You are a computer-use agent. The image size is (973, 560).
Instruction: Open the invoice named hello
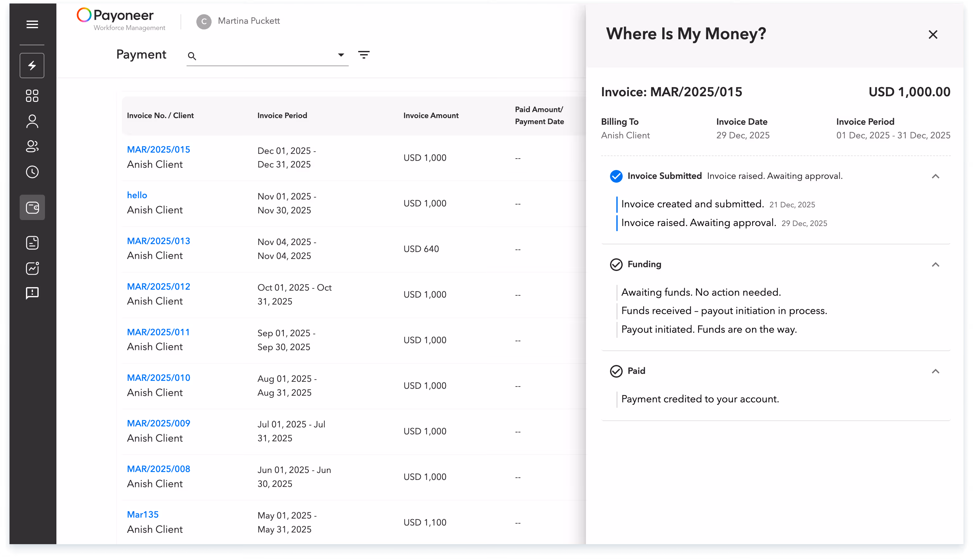(x=137, y=195)
